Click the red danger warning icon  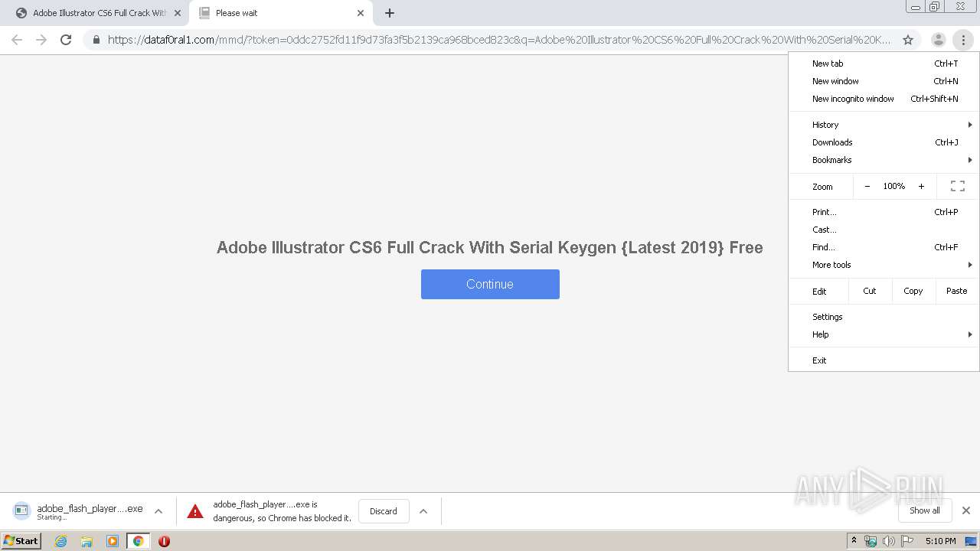click(195, 511)
